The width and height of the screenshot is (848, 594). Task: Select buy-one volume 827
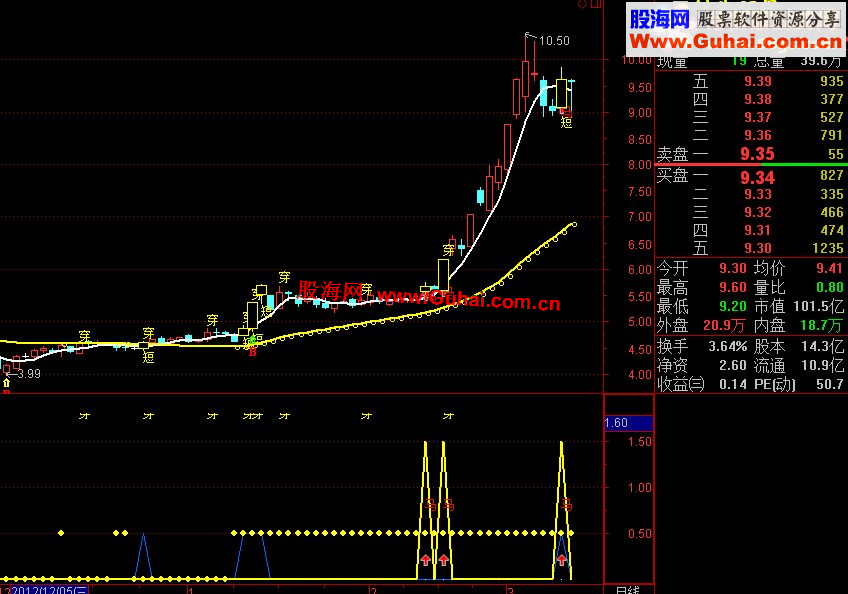[x=832, y=175]
